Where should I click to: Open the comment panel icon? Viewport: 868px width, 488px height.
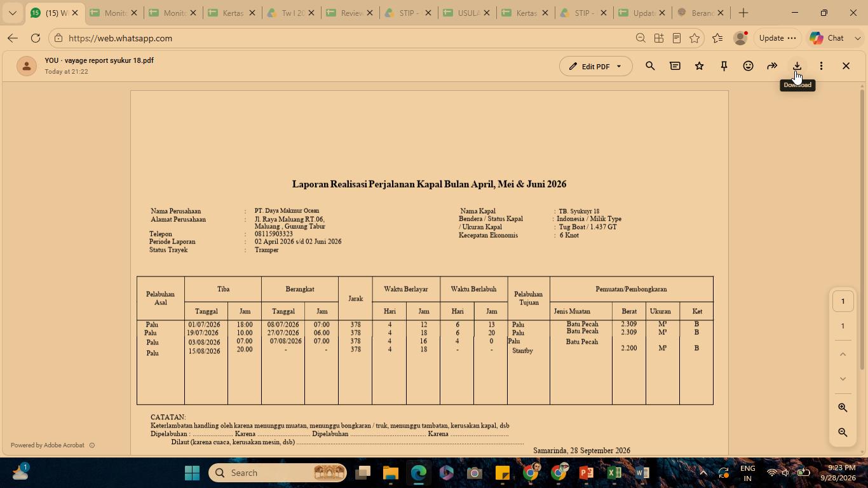coord(675,66)
